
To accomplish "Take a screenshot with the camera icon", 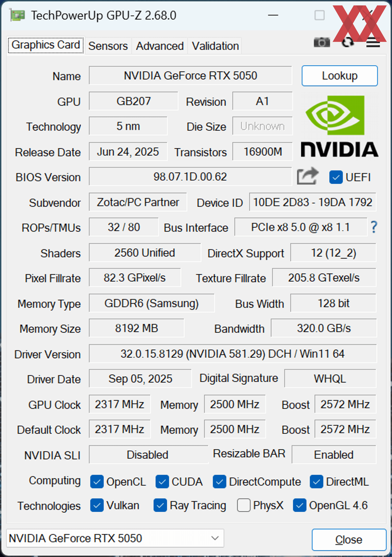I will click(x=322, y=43).
